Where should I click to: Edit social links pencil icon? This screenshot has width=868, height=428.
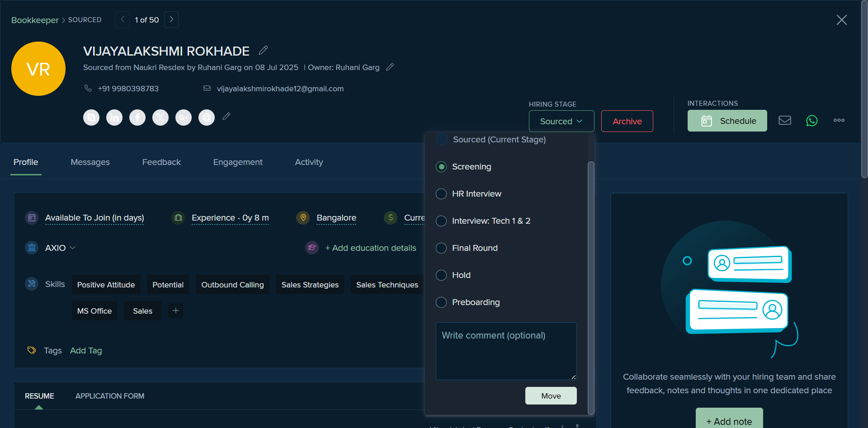tap(226, 116)
